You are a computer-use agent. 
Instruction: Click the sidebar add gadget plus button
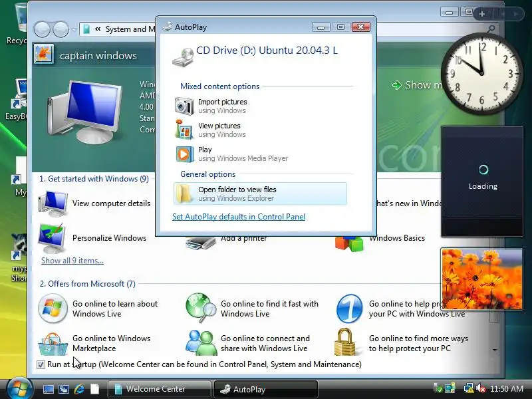pyautogui.click(x=482, y=14)
